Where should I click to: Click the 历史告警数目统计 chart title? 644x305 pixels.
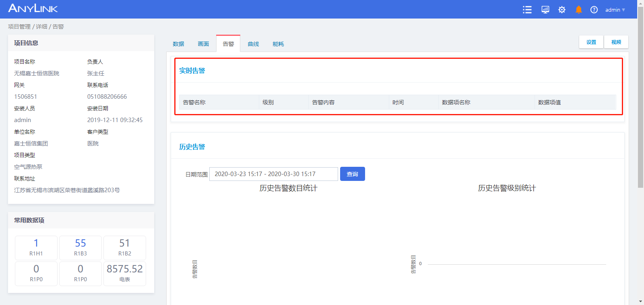[x=288, y=188]
